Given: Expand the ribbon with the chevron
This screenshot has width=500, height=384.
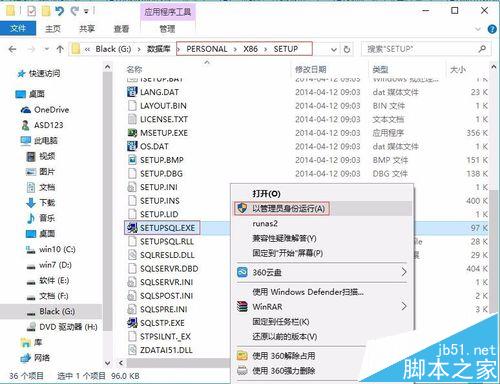Looking at the screenshot, I should click(477, 29).
